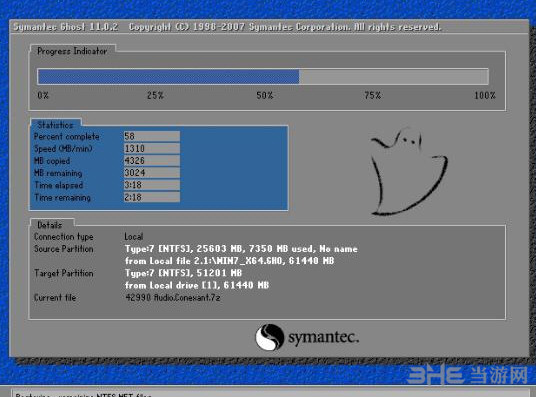This screenshot has width=536, height=397.
Task: Click the Source Partition NTFS details line
Action: (x=241, y=249)
